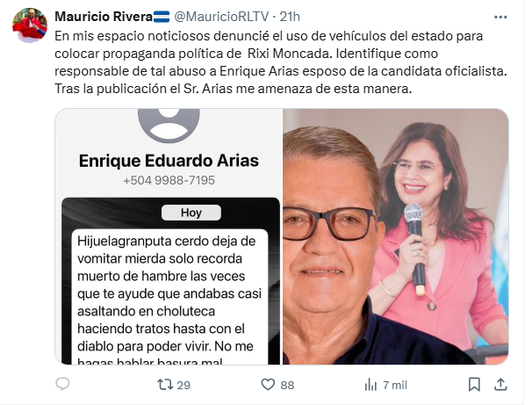Click the reply speech bubble icon
This screenshot has width=532, height=405.
coord(62,384)
